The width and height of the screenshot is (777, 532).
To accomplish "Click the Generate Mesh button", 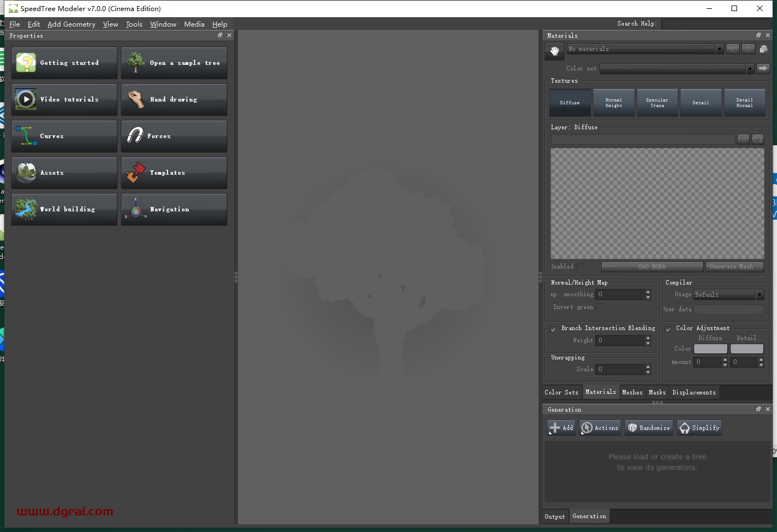I will 734,267.
